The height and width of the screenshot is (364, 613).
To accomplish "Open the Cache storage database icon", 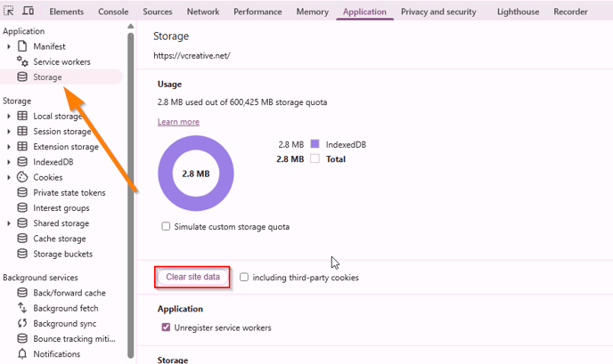I will (x=22, y=239).
